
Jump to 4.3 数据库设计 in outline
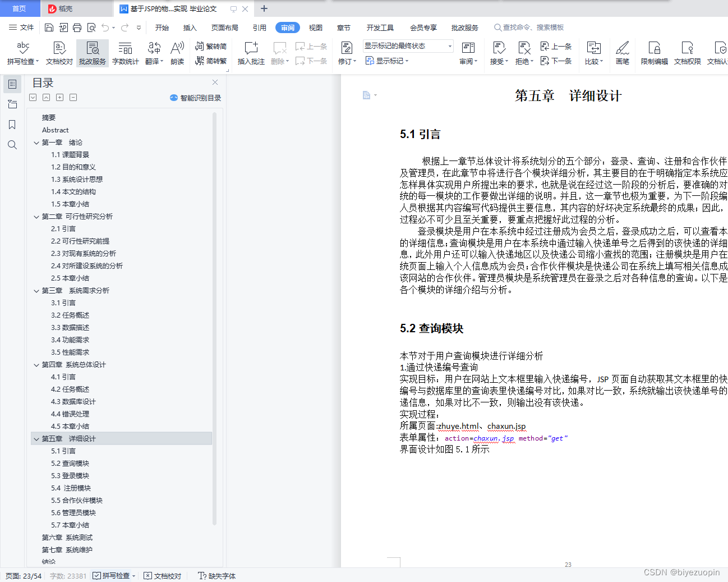[73, 402]
